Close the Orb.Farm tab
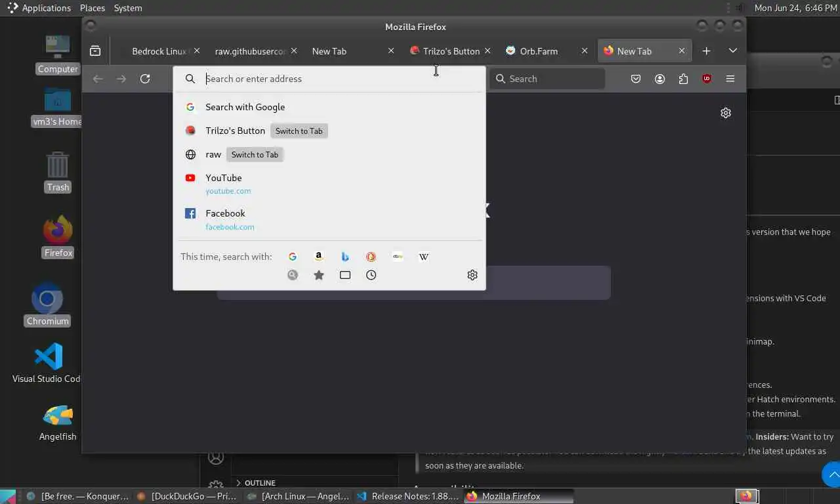Image resolution: width=840 pixels, height=504 pixels. coord(585,51)
